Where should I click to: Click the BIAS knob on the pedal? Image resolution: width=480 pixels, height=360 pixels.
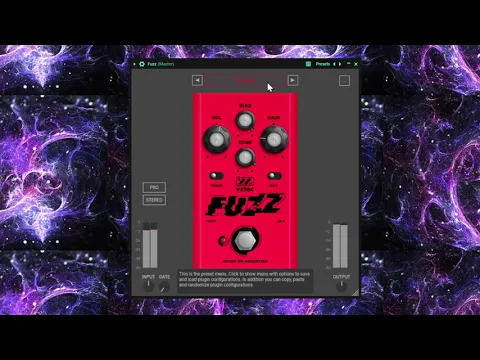245,120
